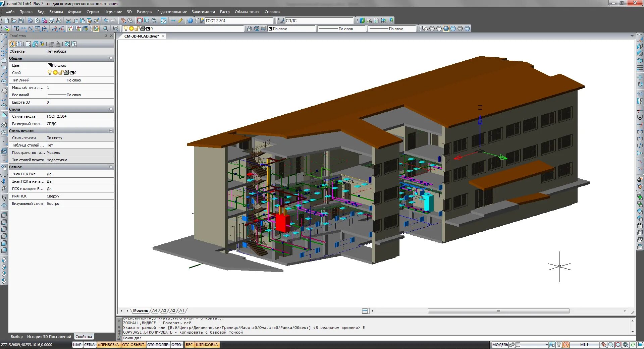Click the paste clipboard icon in the second toolbar
This screenshot has width=644, height=349.
(x=96, y=28)
